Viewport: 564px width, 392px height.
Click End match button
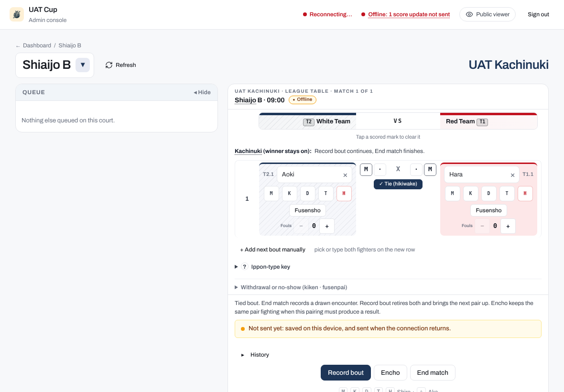tap(433, 372)
